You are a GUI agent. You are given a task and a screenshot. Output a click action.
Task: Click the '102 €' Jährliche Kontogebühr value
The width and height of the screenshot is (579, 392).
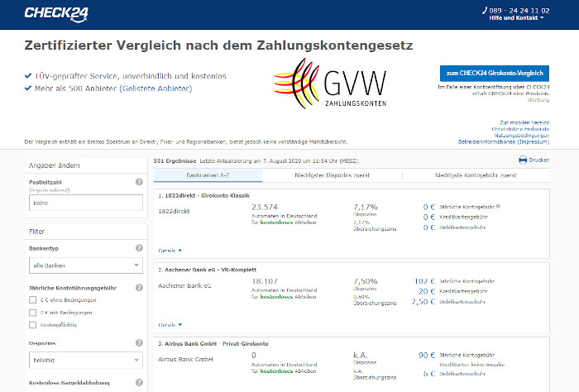point(424,281)
